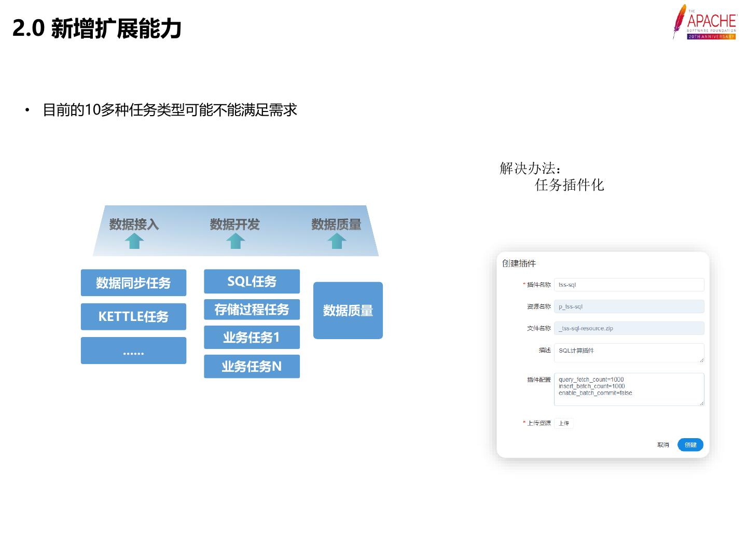This screenshot has height=560, width=747.
Task: Click the 资源名称 field p_tss-sql
Action: coord(629,306)
